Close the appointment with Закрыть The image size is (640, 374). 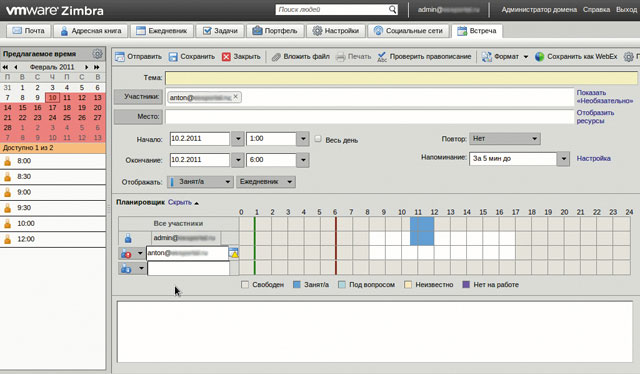[241, 57]
